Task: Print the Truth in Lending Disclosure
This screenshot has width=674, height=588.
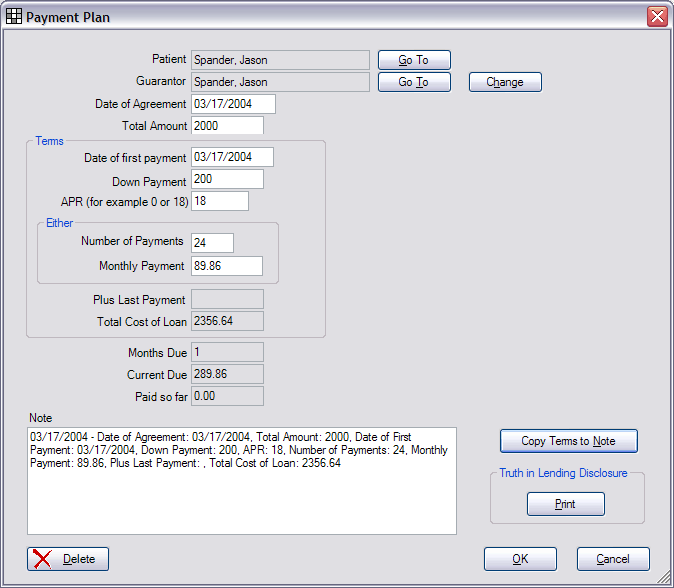Action: pos(565,504)
